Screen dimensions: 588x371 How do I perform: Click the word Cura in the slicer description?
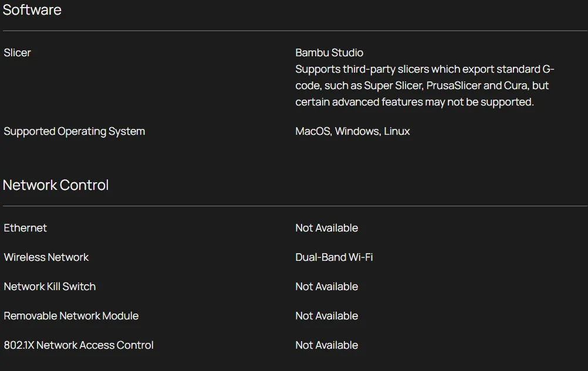pyautogui.click(x=515, y=86)
